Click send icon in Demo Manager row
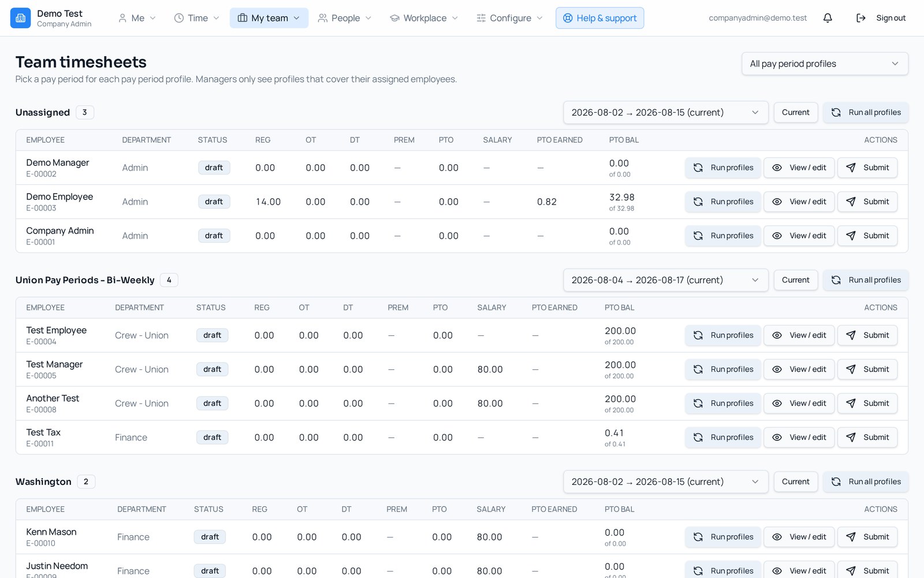924x578 pixels. tap(851, 168)
